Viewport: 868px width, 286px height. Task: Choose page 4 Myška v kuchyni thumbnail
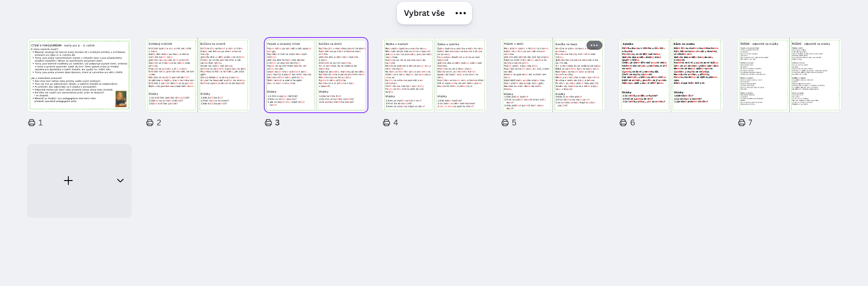pyautogui.click(x=434, y=75)
